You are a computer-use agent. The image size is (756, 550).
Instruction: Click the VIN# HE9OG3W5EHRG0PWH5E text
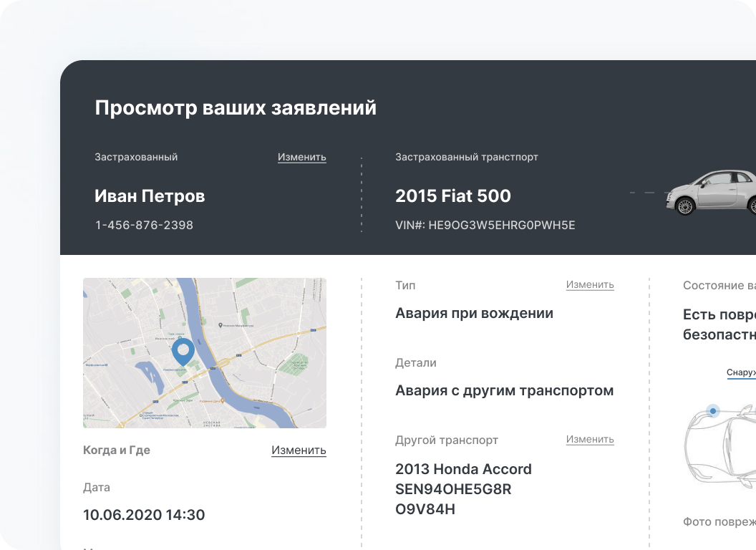[485, 225]
